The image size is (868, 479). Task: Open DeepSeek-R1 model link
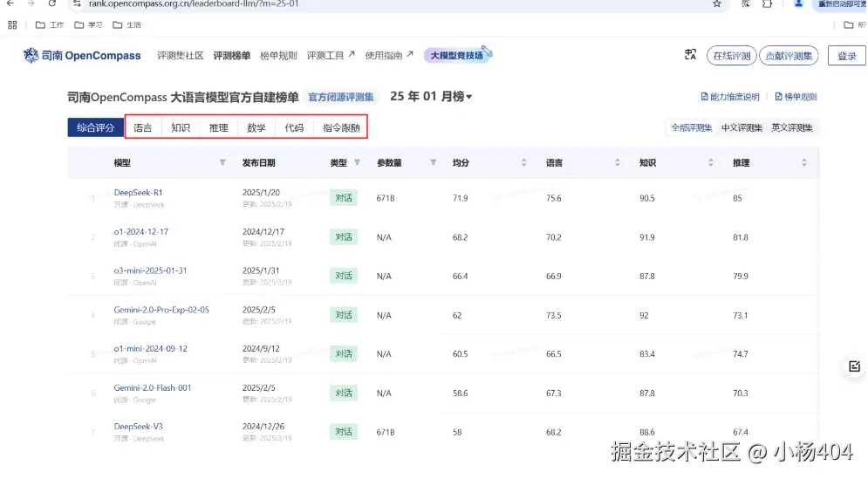(x=139, y=192)
